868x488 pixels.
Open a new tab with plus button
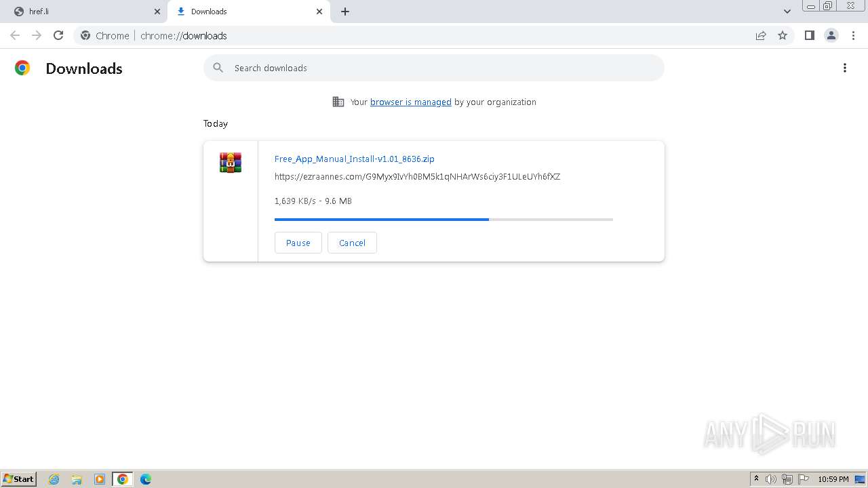click(x=345, y=12)
